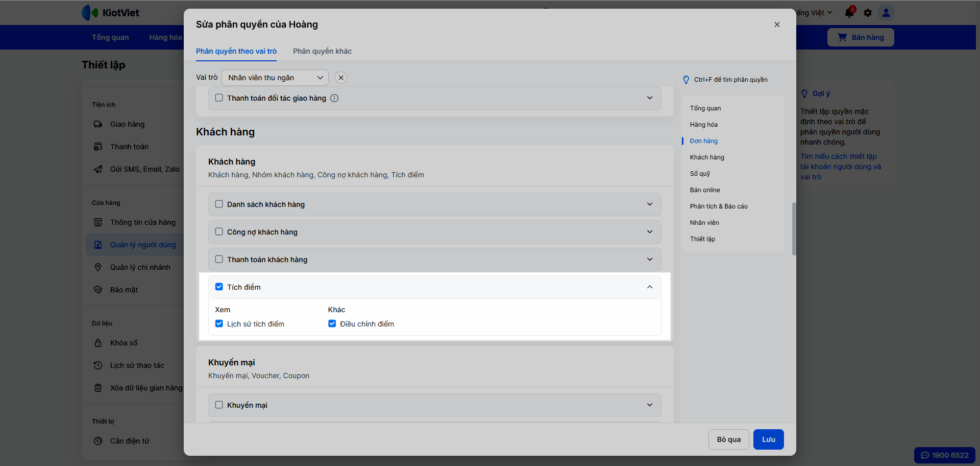Close the Sửa phân quyền dialog

coord(777,25)
